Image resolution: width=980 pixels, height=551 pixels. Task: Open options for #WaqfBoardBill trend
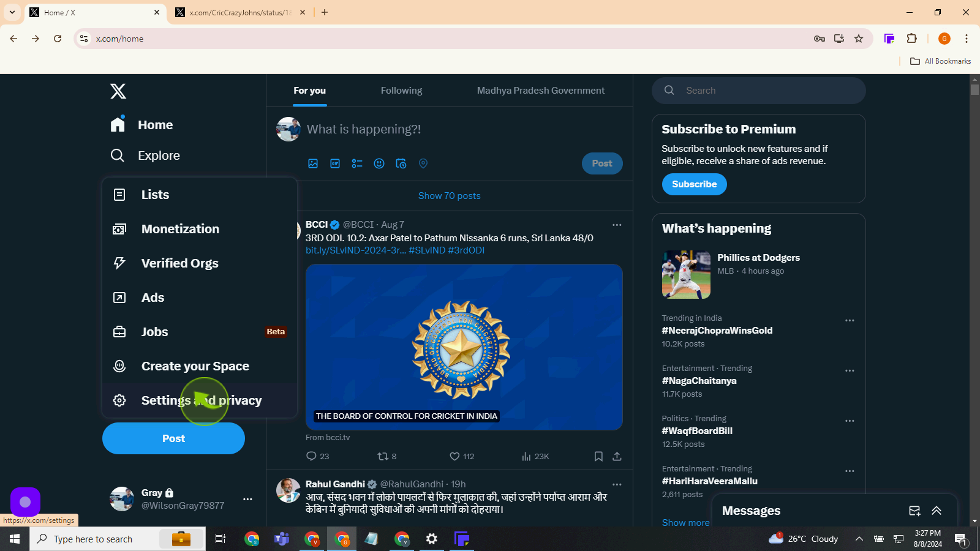pyautogui.click(x=850, y=421)
